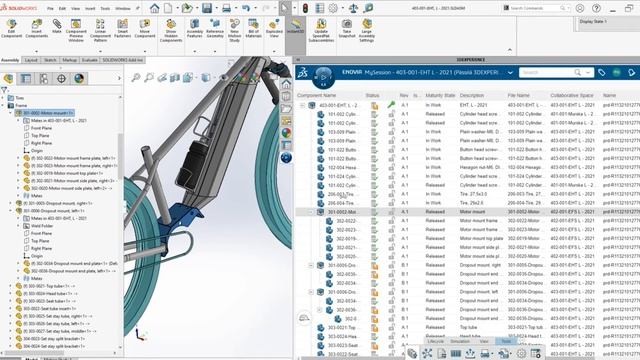Viewport: 640px width, 360px height.
Task: Open Large Assembly Settings
Action: coord(367,31)
